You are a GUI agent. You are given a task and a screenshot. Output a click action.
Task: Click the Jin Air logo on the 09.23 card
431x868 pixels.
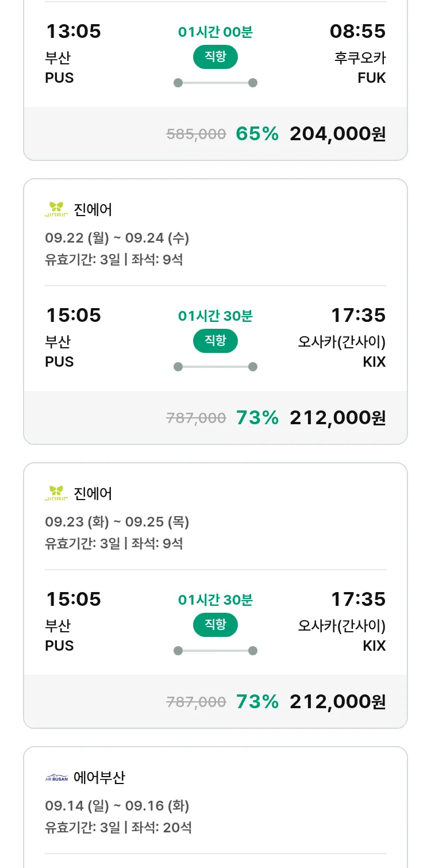click(56, 494)
